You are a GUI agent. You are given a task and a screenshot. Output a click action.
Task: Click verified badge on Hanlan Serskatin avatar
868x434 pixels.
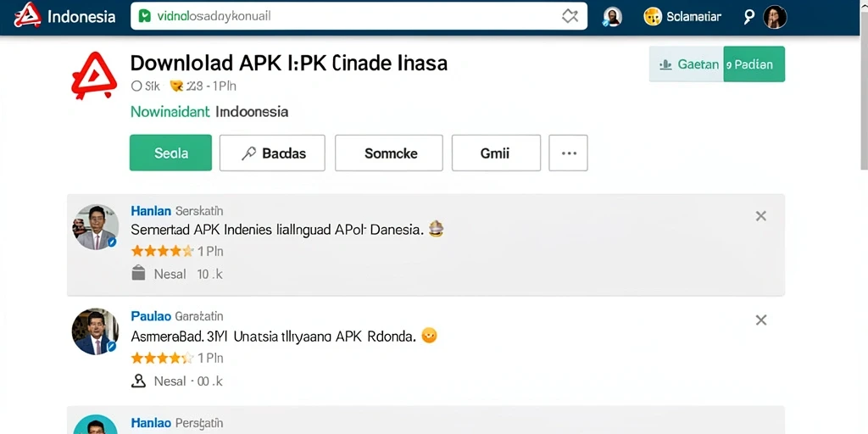pos(112,242)
